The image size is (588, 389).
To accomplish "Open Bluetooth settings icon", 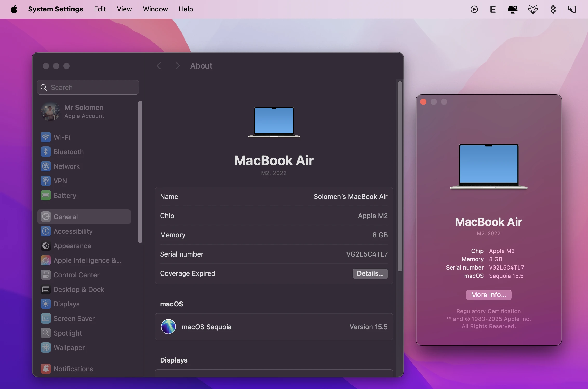I will [x=46, y=152].
